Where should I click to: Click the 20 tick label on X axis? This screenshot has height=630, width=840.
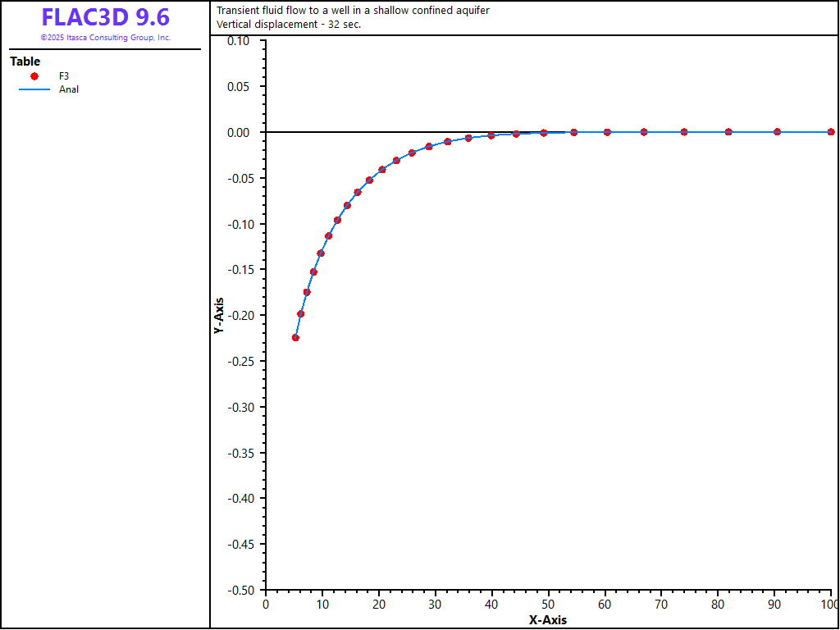coord(378,605)
